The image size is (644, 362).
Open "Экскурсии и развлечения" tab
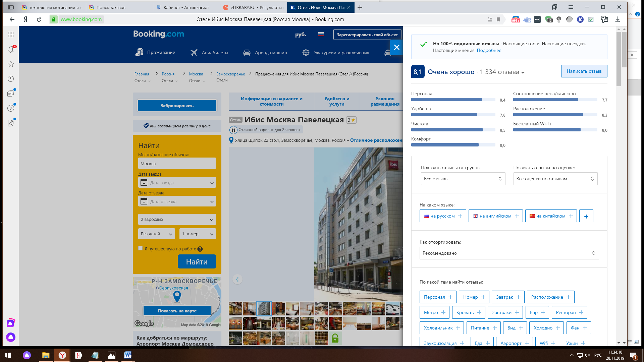pyautogui.click(x=335, y=53)
